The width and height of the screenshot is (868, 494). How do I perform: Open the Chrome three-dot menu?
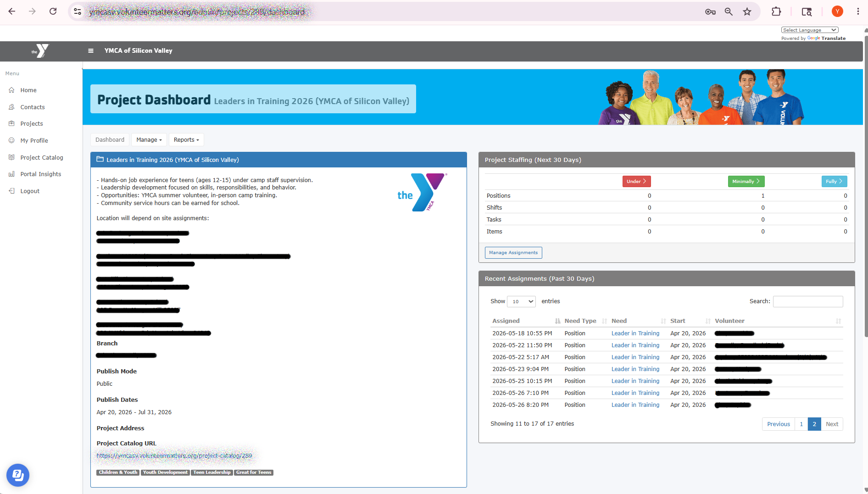pyautogui.click(x=858, y=11)
